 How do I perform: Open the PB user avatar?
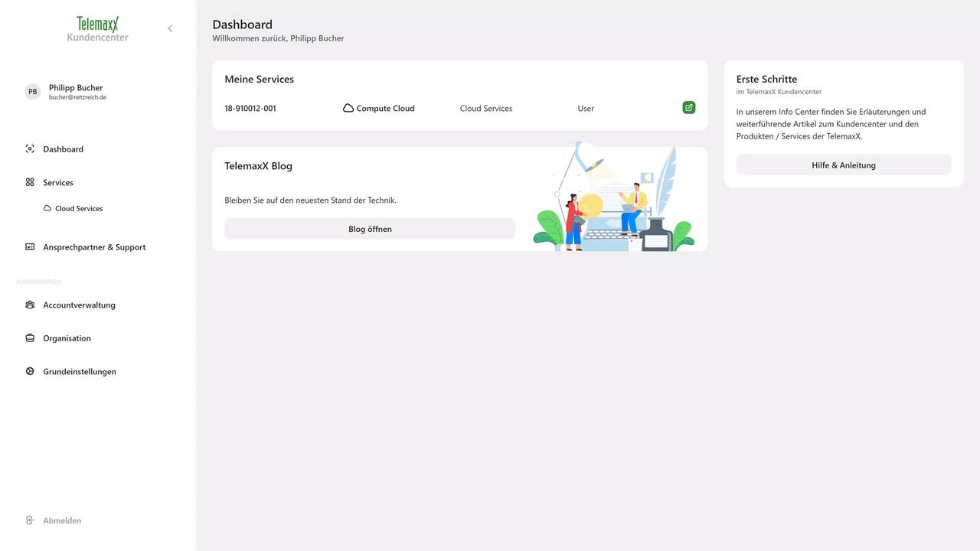32,92
